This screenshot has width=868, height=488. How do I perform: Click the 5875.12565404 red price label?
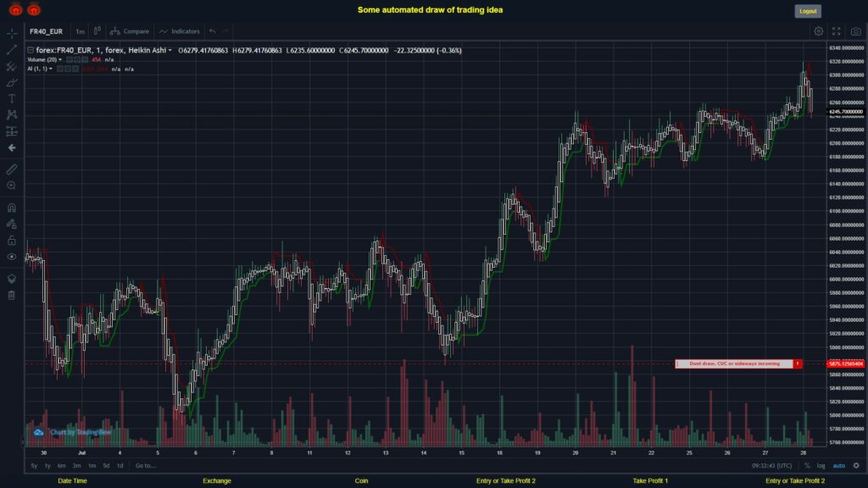click(x=846, y=363)
